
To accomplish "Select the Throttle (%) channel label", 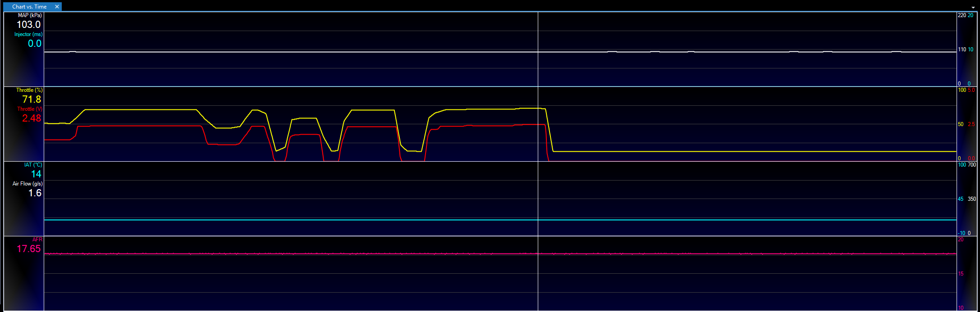I will tap(29, 90).
